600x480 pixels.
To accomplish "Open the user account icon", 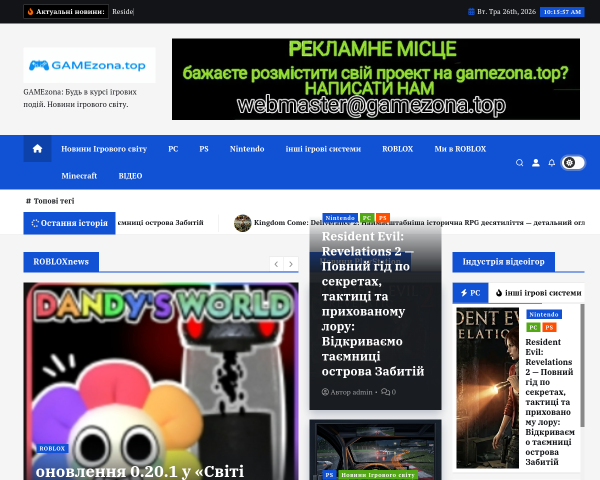I will click(536, 163).
